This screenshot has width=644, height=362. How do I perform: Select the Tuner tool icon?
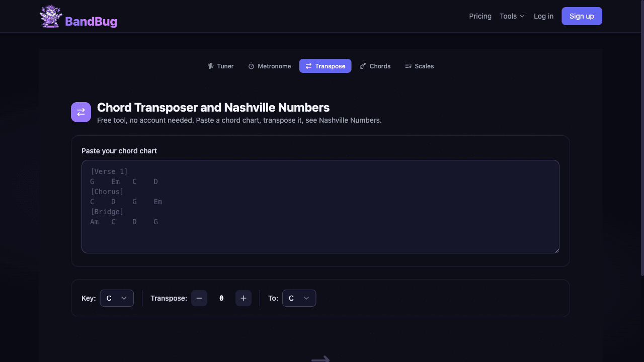tap(210, 66)
